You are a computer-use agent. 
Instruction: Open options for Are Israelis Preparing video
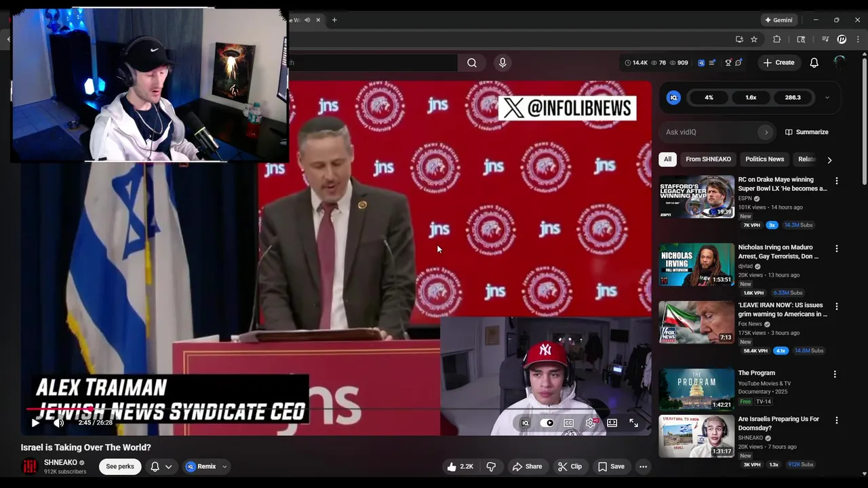tap(836, 420)
